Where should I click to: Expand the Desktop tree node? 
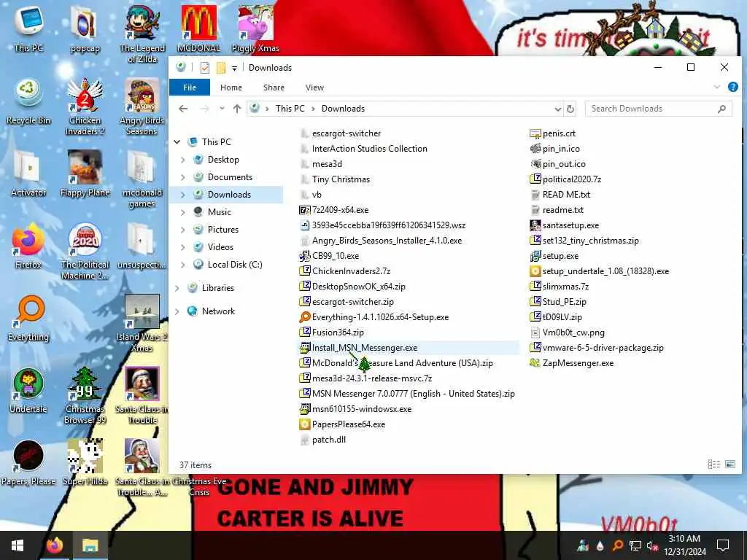click(x=183, y=160)
